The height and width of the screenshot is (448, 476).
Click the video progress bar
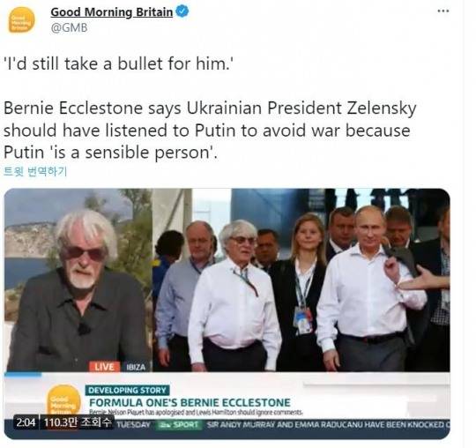(x=227, y=375)
